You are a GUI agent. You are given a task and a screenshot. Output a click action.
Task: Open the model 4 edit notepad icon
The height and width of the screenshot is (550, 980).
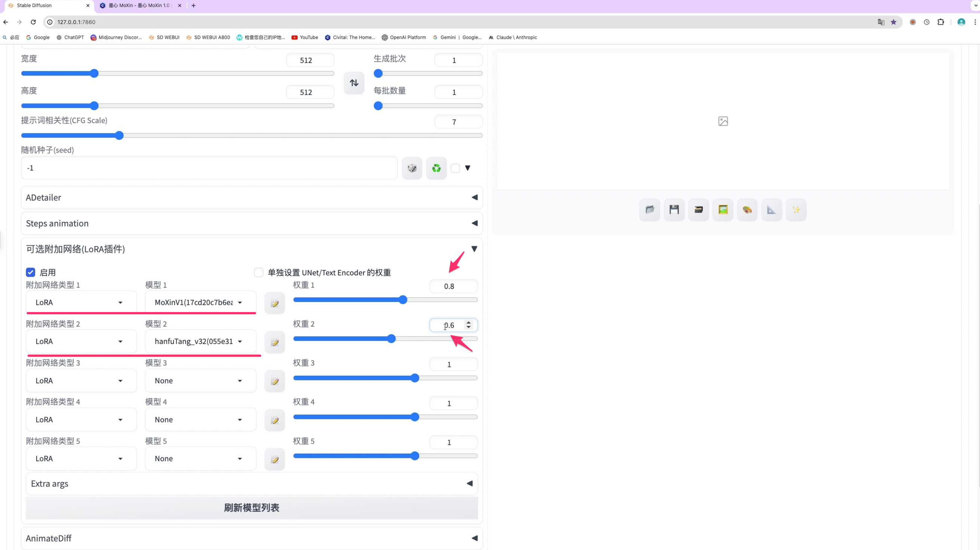click(x=275, y=420)
